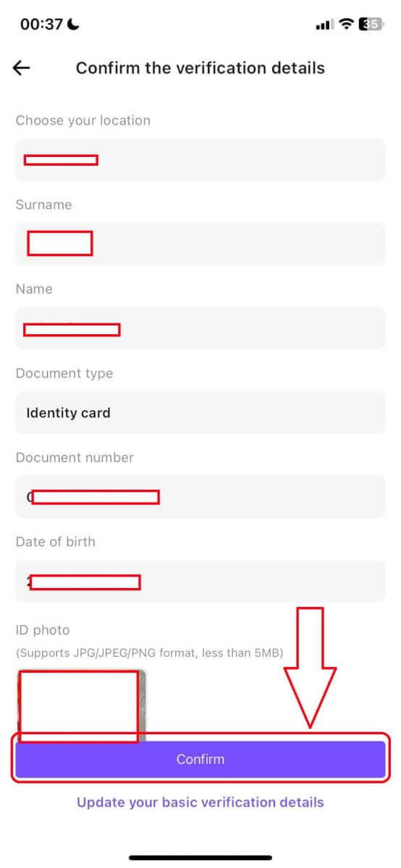This screenshot has width=401, height=868.
Task: Confirm the verification details
Action: click(200, 759)
